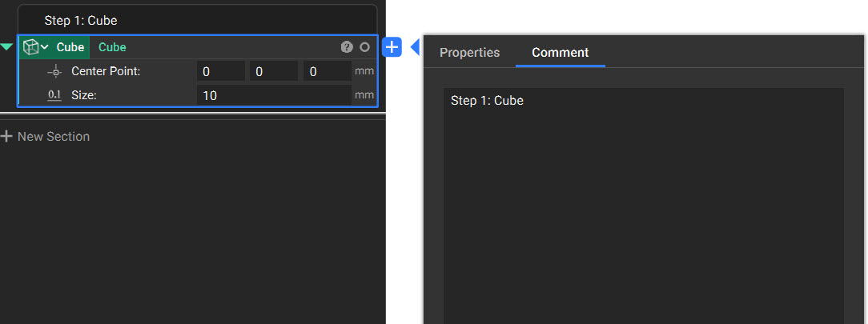Screen dimensions: 868x324
Task: Add a New Section
Action: [x=53, y=137]
